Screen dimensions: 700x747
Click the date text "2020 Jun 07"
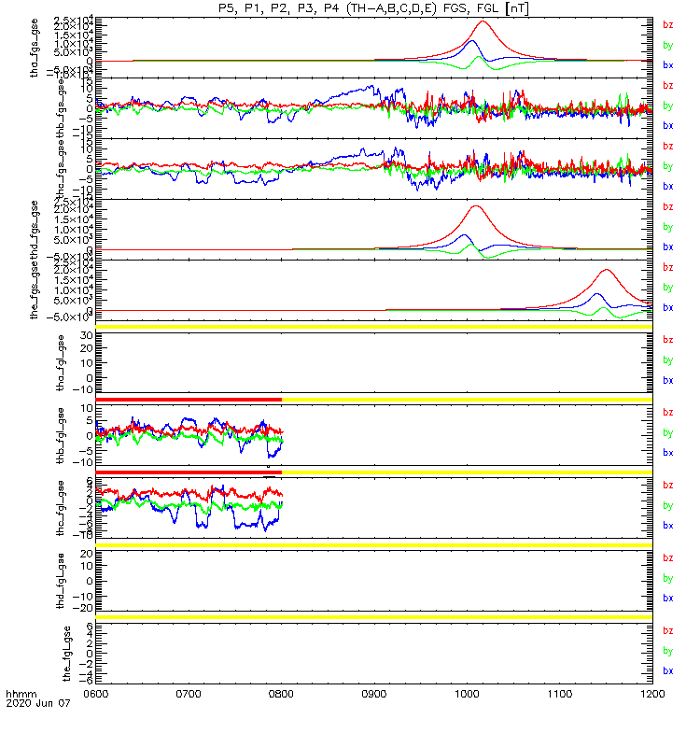(38, 703)
